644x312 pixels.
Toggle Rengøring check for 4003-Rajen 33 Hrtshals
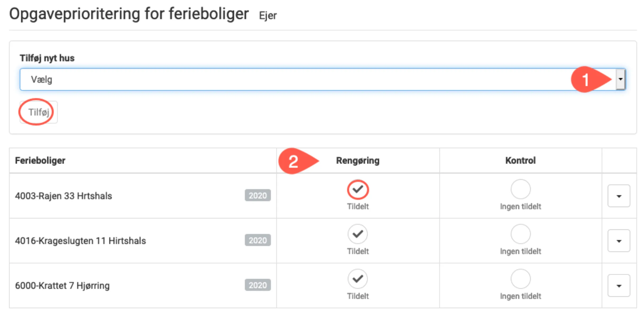pyautogui.click(x=358, y=189)
